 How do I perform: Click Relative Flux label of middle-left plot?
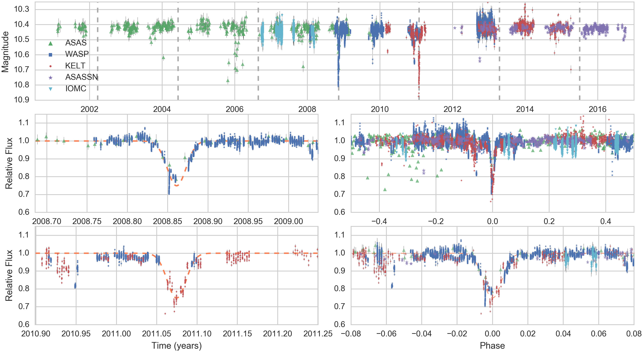[9, 163]
